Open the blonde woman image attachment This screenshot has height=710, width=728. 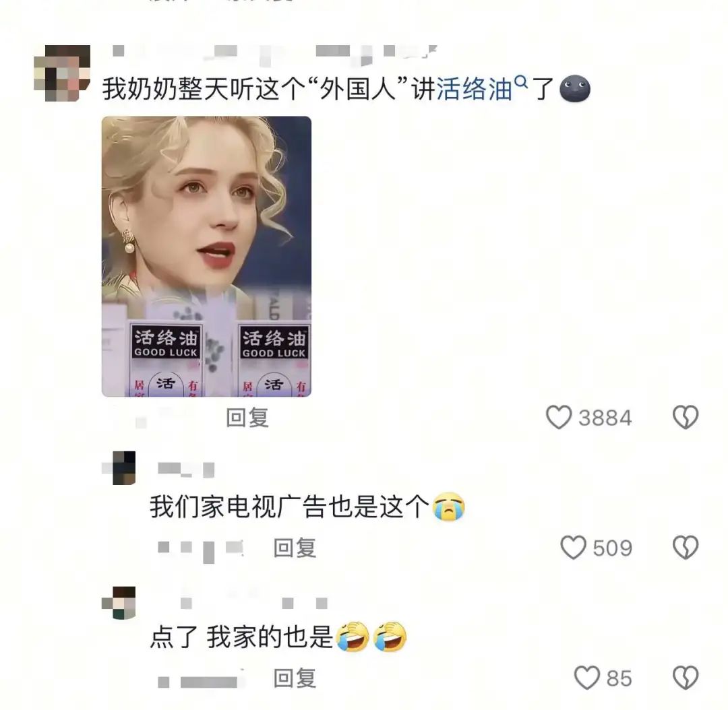[206, 256]
